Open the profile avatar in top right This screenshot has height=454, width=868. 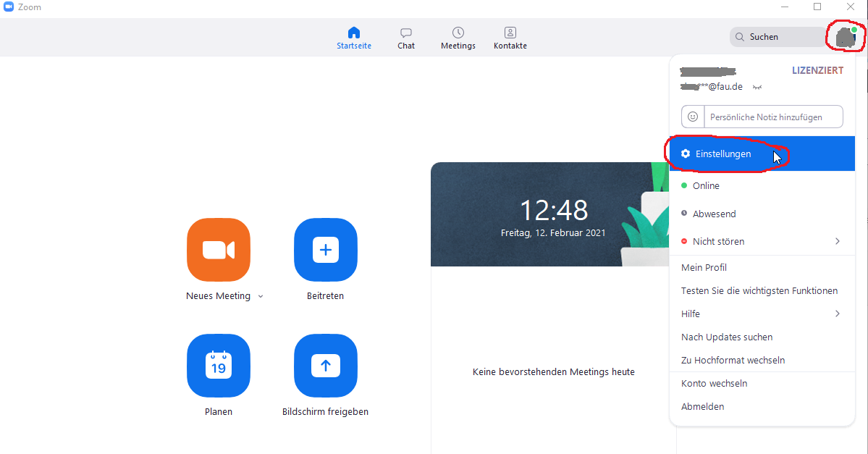[846, 36]
